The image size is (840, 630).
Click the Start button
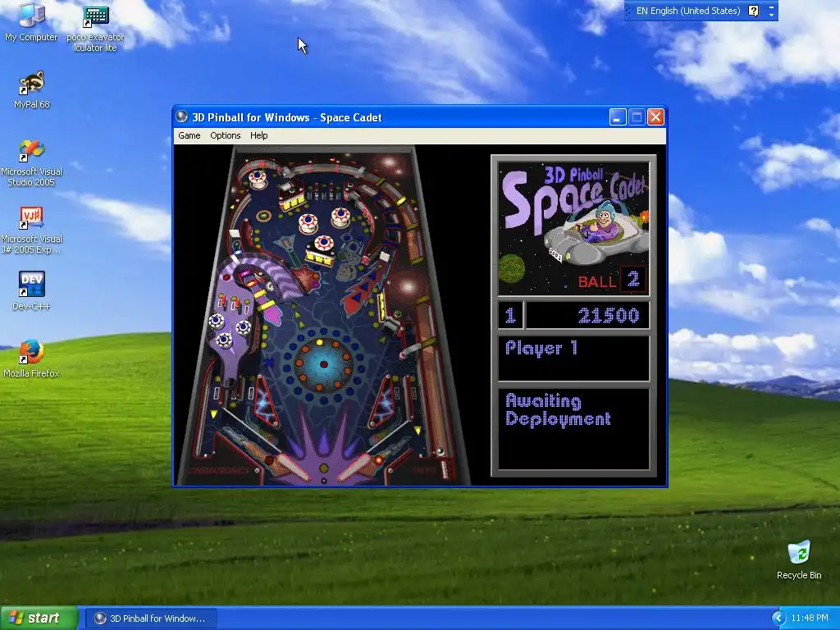pos(39,618)
